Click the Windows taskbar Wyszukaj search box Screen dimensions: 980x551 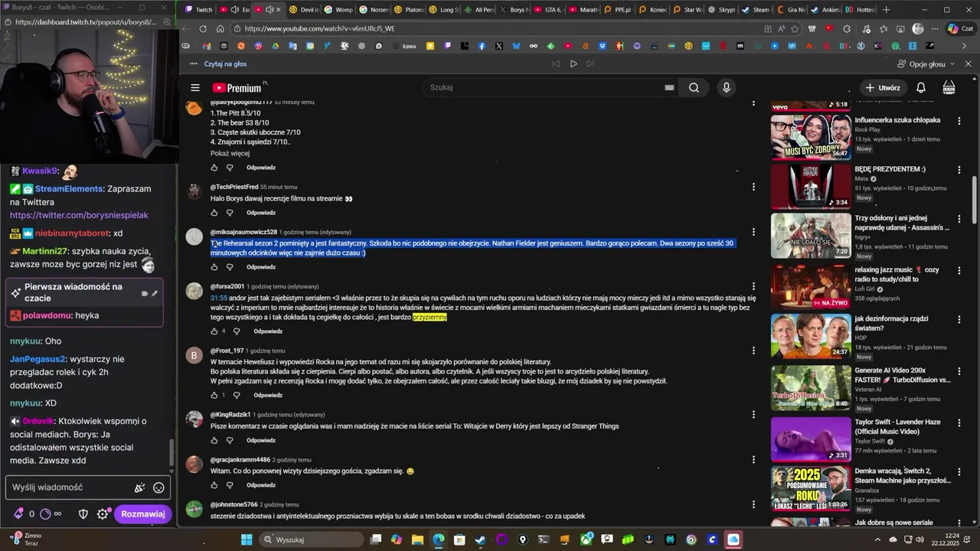[x=312, y=540]
